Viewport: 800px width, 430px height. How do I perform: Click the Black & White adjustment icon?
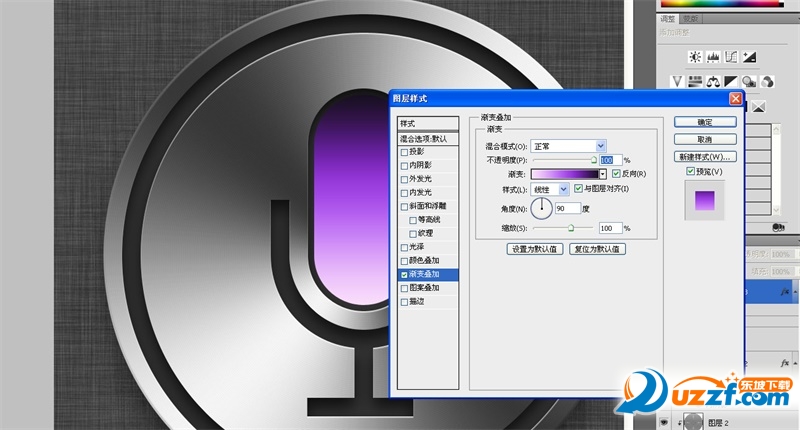[731, 81]
